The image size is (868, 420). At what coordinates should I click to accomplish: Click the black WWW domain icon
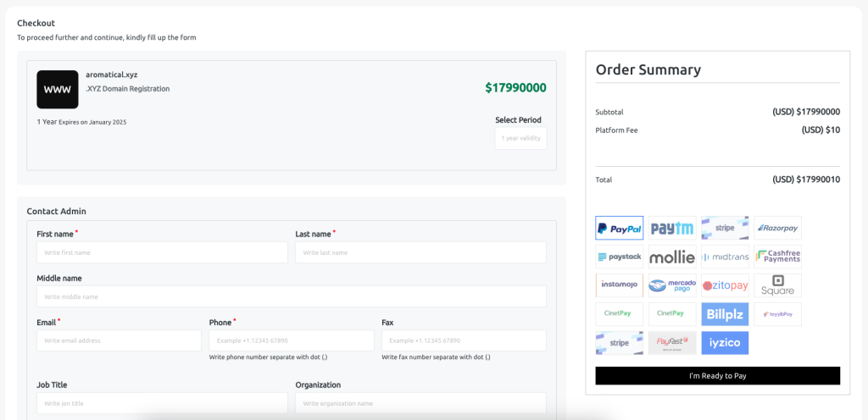pos(58,90)
